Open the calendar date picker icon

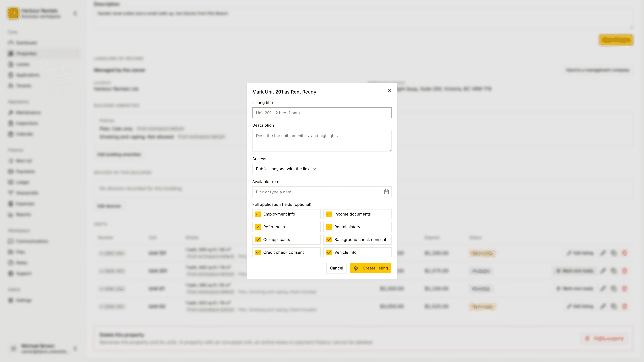pos(386,192)
